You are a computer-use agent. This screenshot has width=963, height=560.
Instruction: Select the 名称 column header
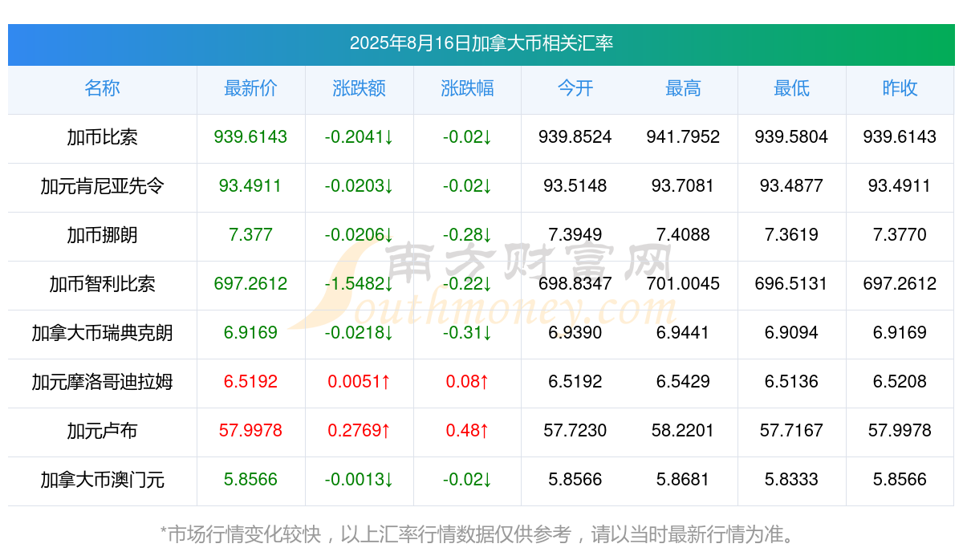pyautogui.click(x=102, y=88)
